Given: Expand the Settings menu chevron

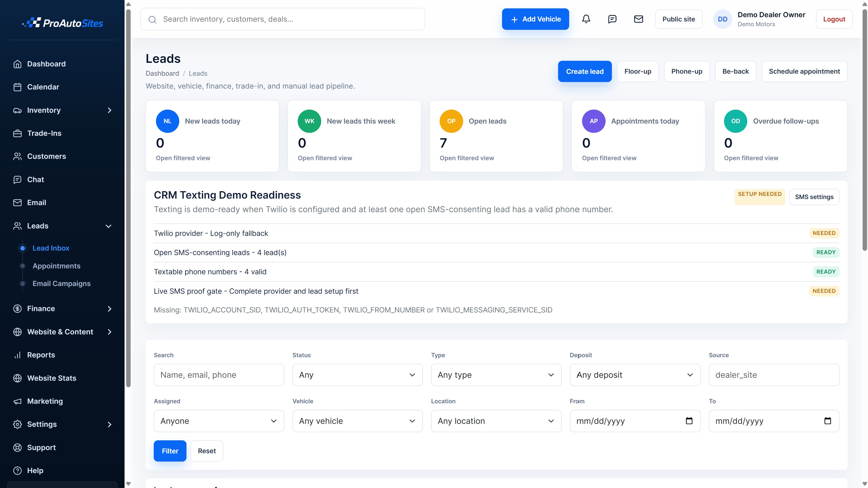Looking at the screenshot, I should 109,424.
